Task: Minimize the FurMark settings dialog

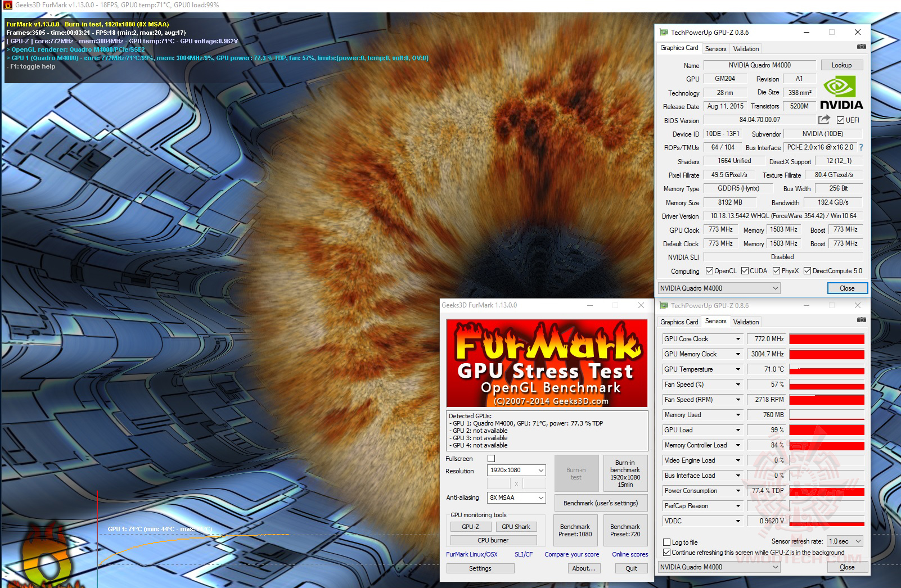Action: pyautogui.click(x=590, y=305)
